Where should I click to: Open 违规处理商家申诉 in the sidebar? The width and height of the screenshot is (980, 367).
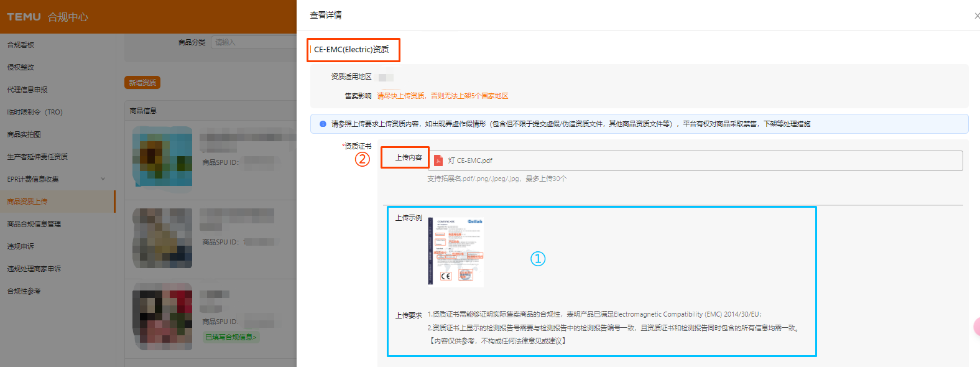[x=34, y=269]
